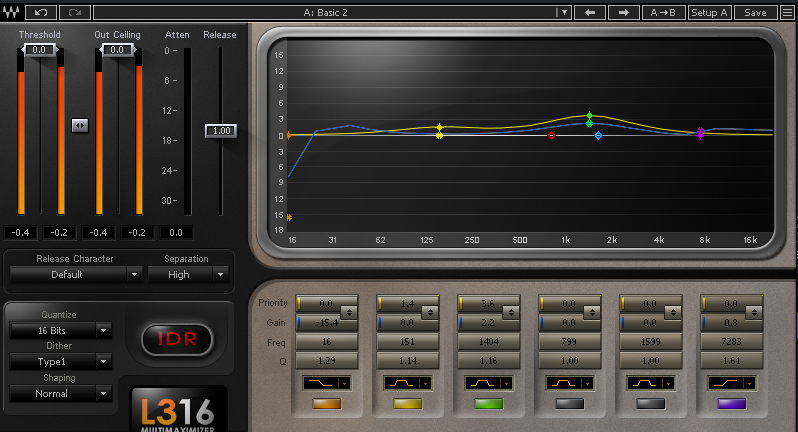Select the Q field showing 1.29

click(x=327, y=361)
